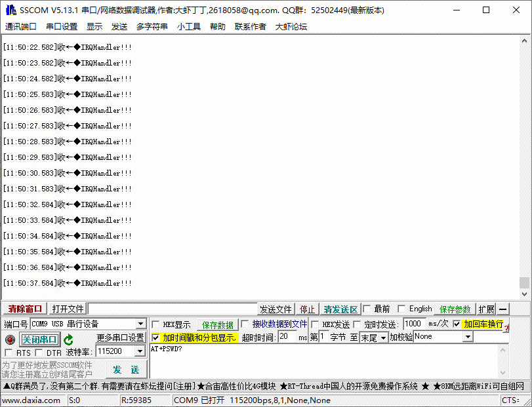Open the 小工具 menu
The image size is (532, 407).
188,26
